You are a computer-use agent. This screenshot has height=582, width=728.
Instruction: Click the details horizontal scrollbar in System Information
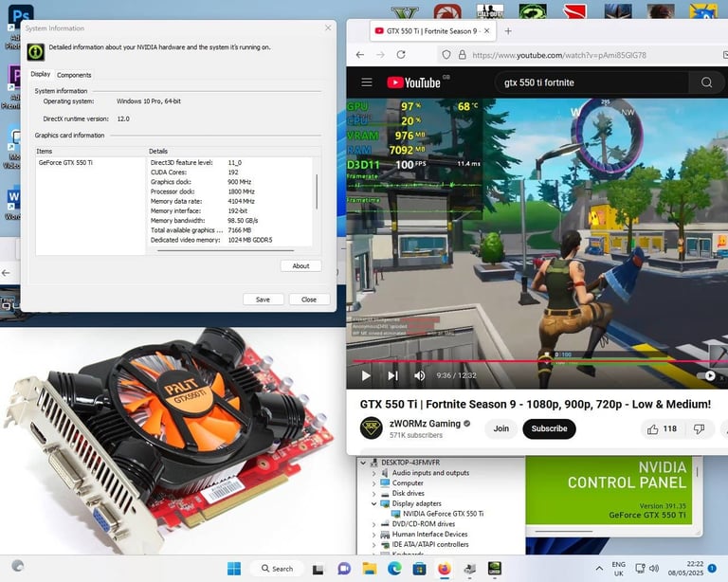(x=226, y=250)
